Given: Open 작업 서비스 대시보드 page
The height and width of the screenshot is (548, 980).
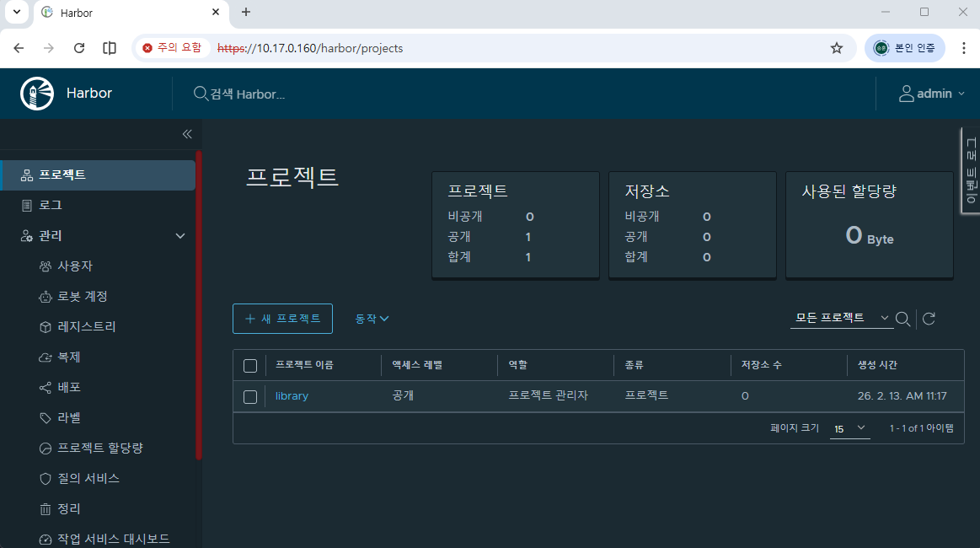Looking at the screenshot, I should [x=113, y=540].
